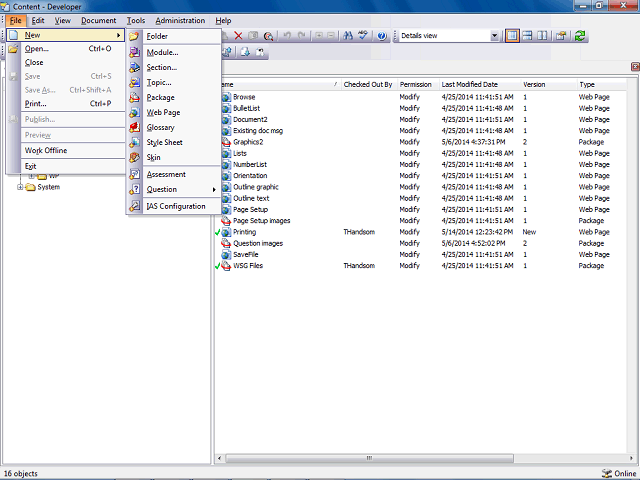Open the Document menu
The image size is (640, 480).
coord(98,20)
